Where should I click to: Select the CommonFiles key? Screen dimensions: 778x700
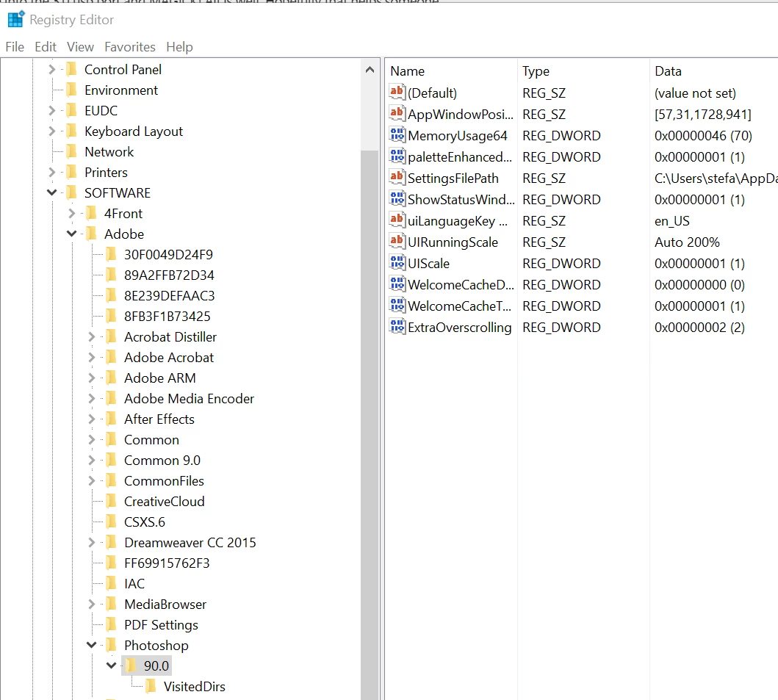pos(164,480)
